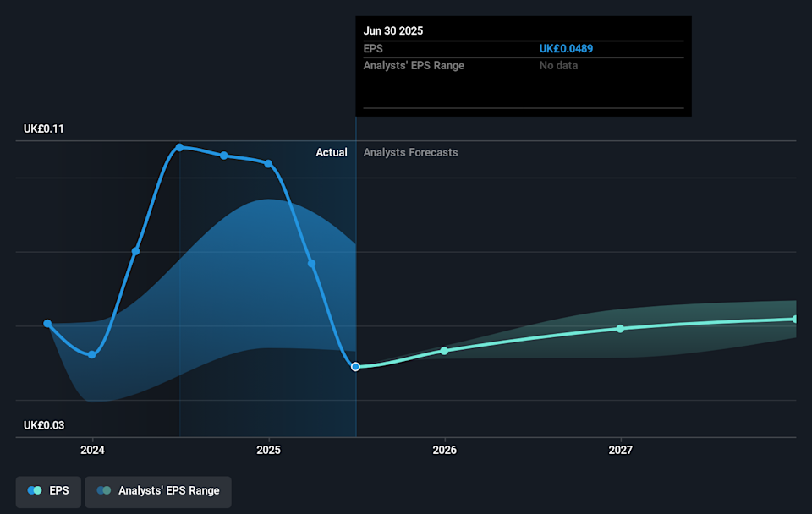The image size is (812, 514).
Task: Select the forecast data point above 2027
Action: [x=621, y=328]
